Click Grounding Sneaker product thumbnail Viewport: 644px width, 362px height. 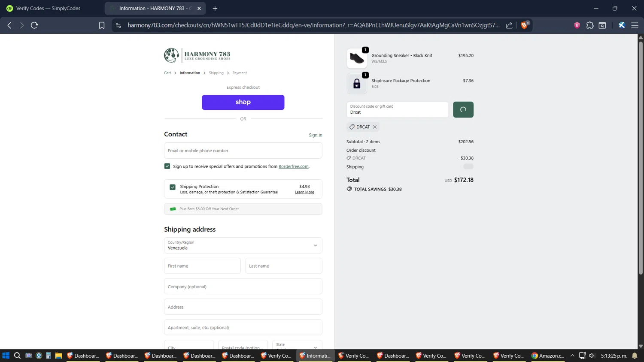[357, 58]
